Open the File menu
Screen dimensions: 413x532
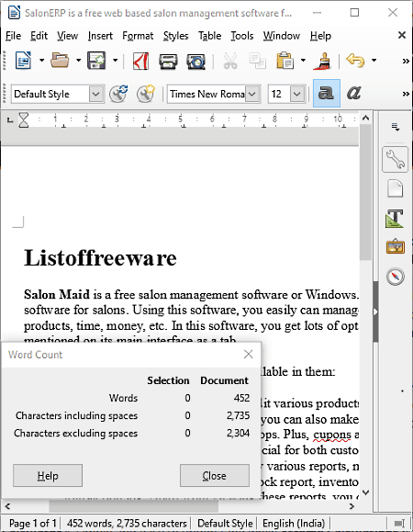[13, 36]
